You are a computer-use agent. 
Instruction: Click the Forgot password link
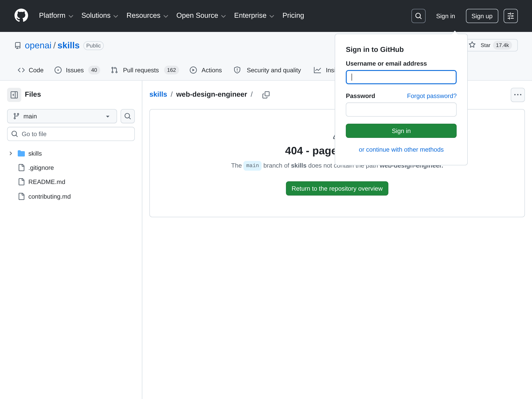point(431,96)
